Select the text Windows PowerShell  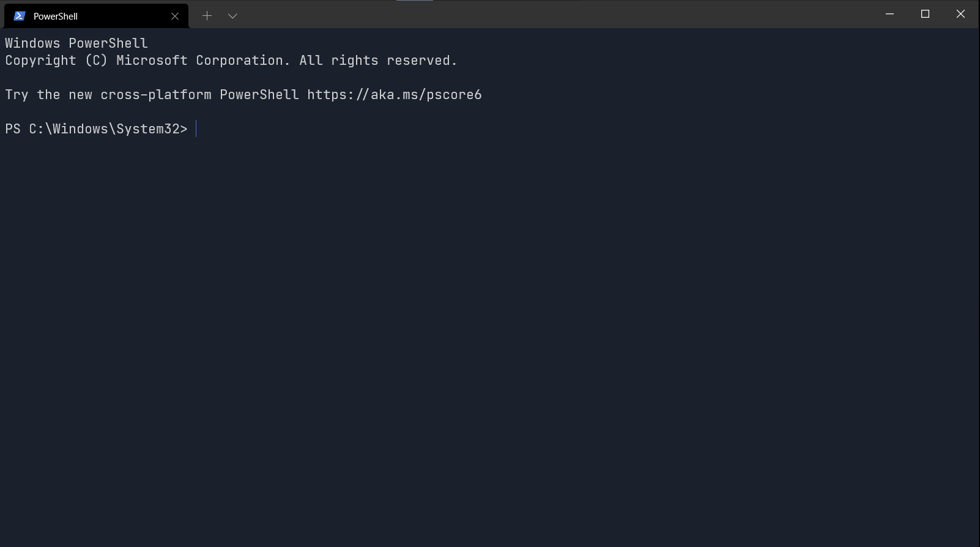pyautogui.click(x=76, y=43)
